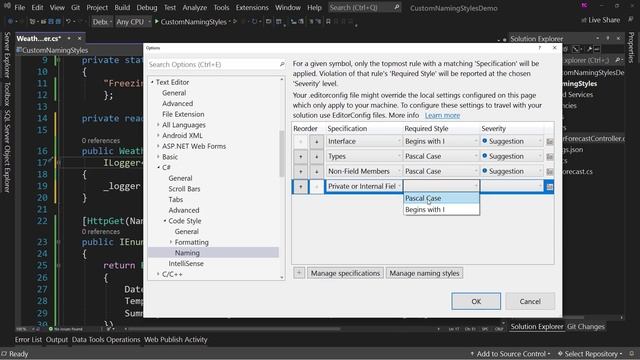Delete the Private or Internal Field rule

point(550,187)
